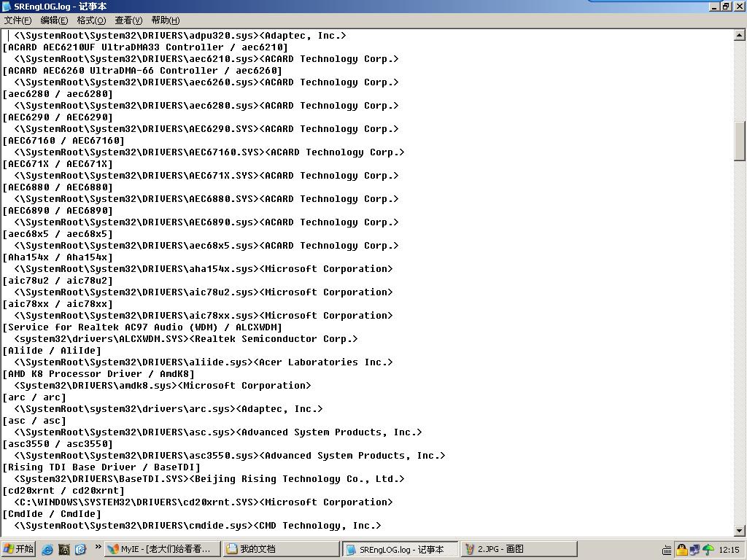Image resolution: width=747 pixels, height=560 pixels.
Task: Click the [cd20xrnt / cd20xrnt] line
Action: click(63, 491)
